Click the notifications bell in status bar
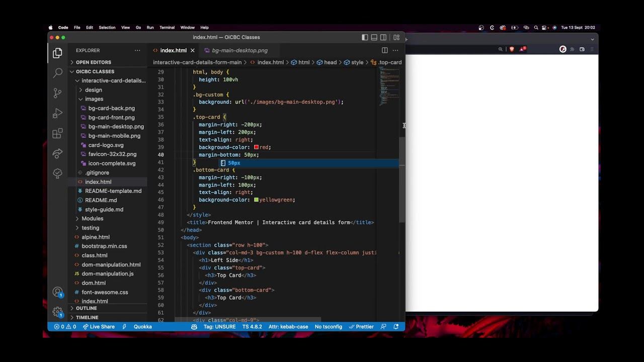This screenshot has height=362, width=644. (396, 327)
